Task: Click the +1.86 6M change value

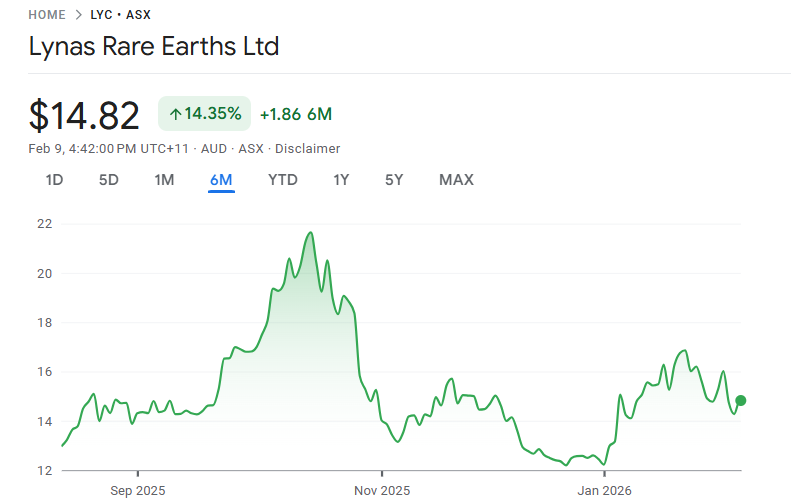Action: click(x=296, y=114)
